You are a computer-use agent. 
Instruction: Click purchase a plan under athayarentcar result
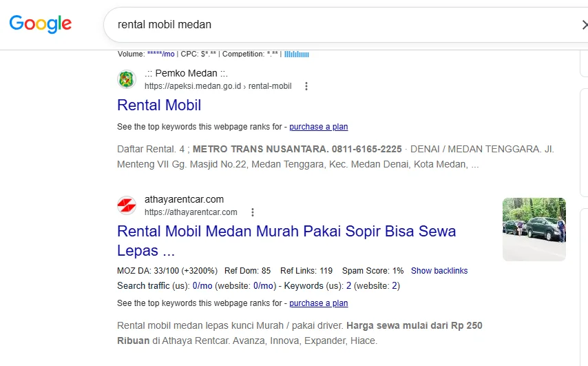(x=318, y=303)
